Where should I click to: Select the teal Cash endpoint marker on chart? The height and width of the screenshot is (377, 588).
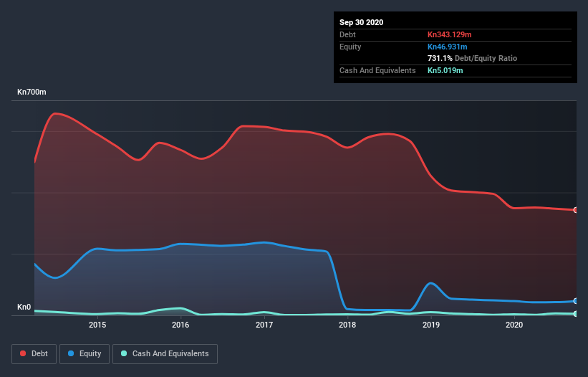coord(576,314)
